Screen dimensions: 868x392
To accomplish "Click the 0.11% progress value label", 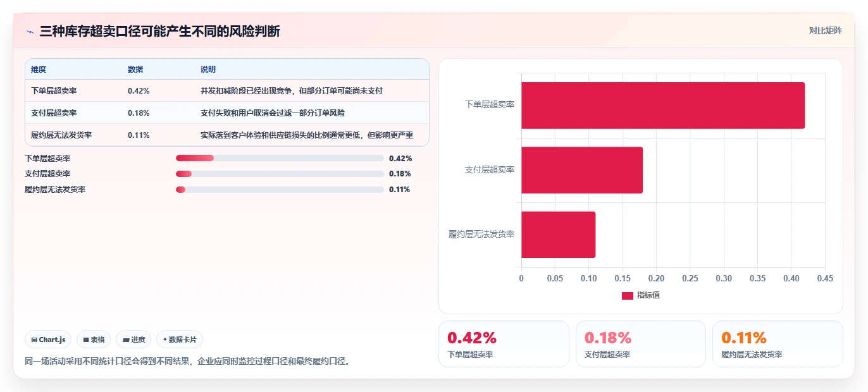I will pos(400,190).
